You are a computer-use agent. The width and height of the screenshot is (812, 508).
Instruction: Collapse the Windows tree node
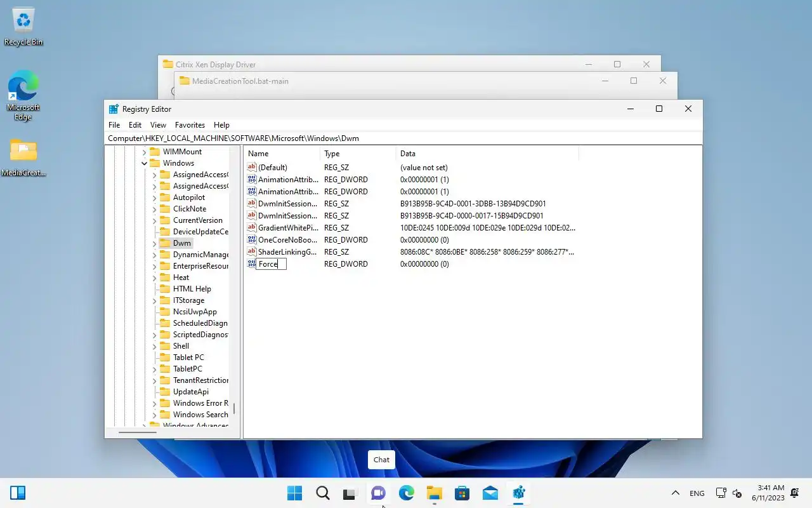144,163
